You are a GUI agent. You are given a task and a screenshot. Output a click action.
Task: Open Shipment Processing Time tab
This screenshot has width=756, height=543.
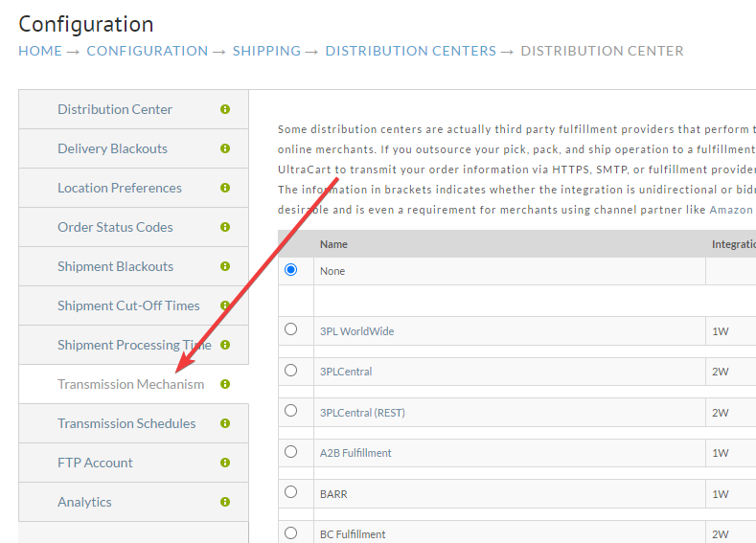coord(133,345)
